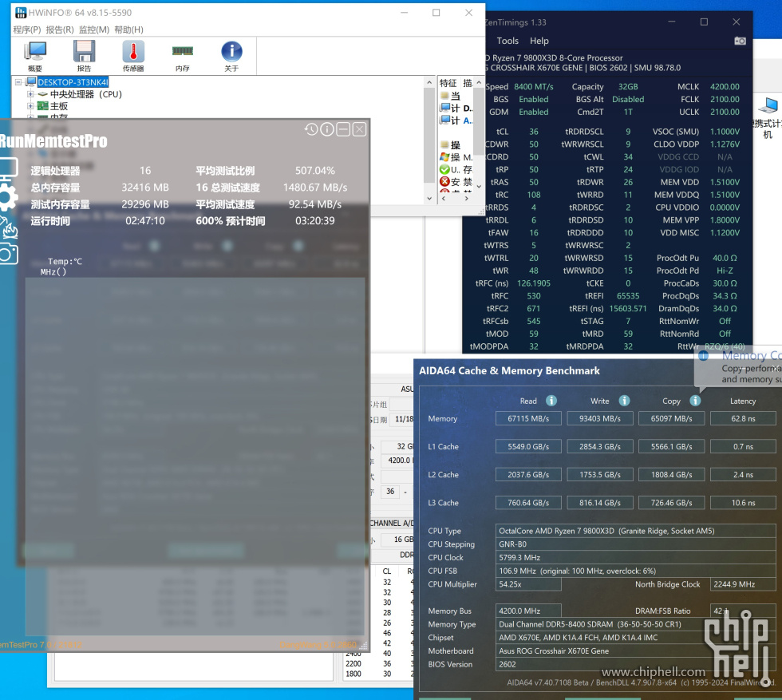The image size is (782, 700).
Task: Minimize the RunMemtestPro window
Action: pos(343,130)
